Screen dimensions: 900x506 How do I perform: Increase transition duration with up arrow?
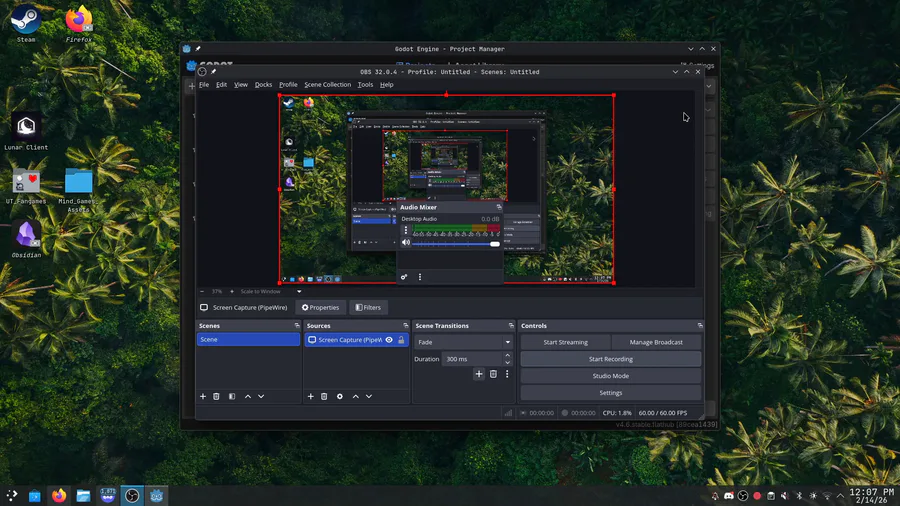coord(507,356)
